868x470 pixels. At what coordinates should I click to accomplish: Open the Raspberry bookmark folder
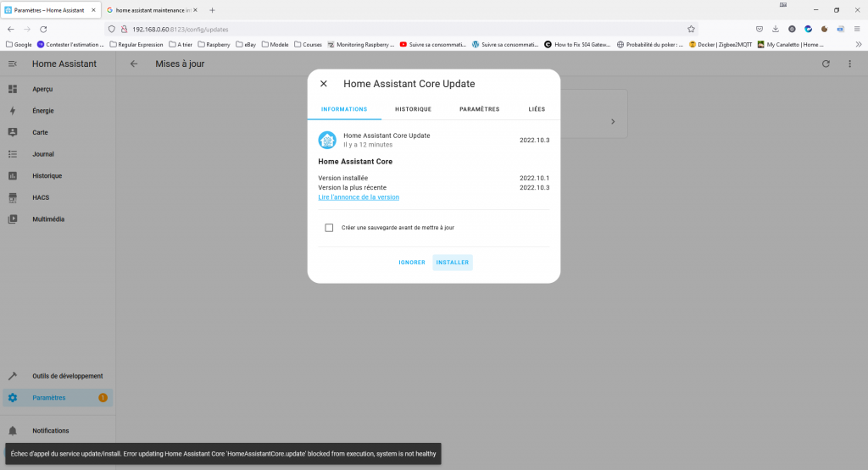tap(214, 44)
